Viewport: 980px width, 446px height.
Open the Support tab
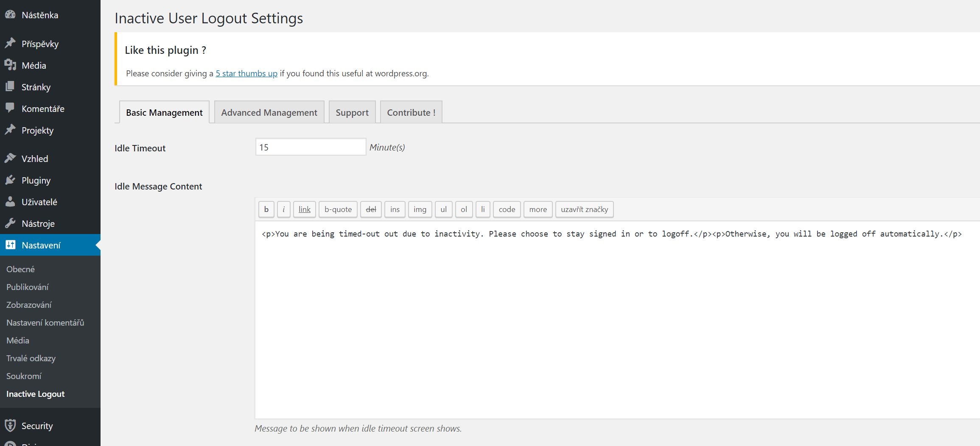[x=352, y=112]
